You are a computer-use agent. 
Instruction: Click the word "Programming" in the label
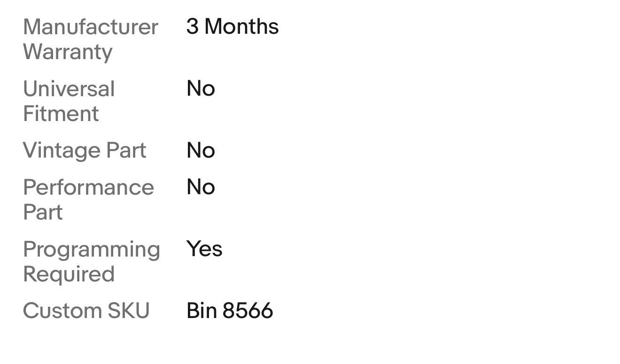pyautogui.click(x=91, y=250)
